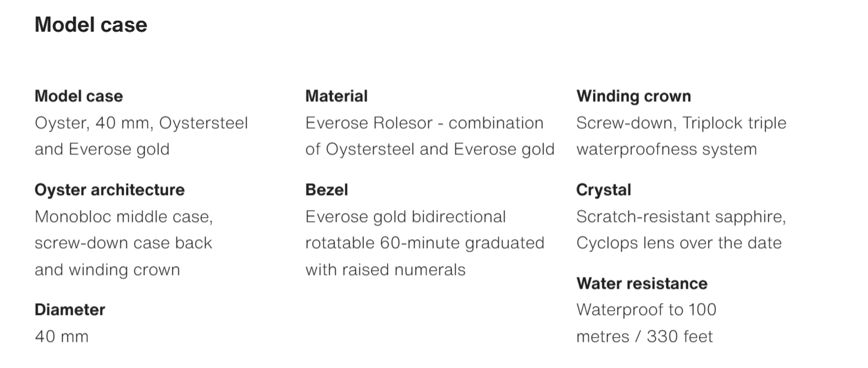This screenshot has width=868, height=368.
Task: Click 'of Oystersteel and Everose gold' text
Action: pyautogui.click(x=430, y=149)
